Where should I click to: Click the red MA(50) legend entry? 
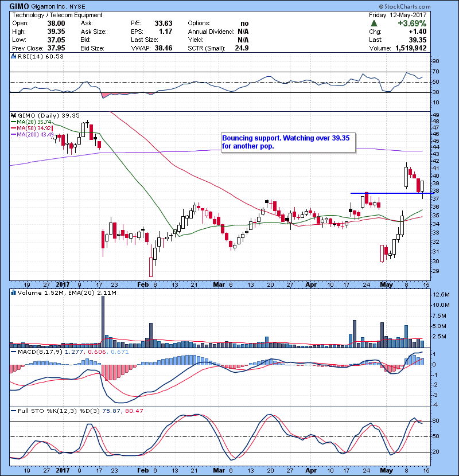[29, 128]
